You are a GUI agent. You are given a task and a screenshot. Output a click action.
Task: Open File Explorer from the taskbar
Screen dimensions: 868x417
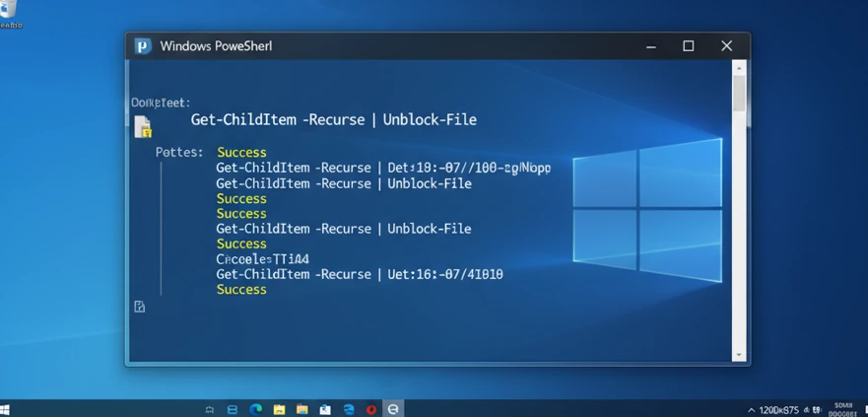click(279, 410)
